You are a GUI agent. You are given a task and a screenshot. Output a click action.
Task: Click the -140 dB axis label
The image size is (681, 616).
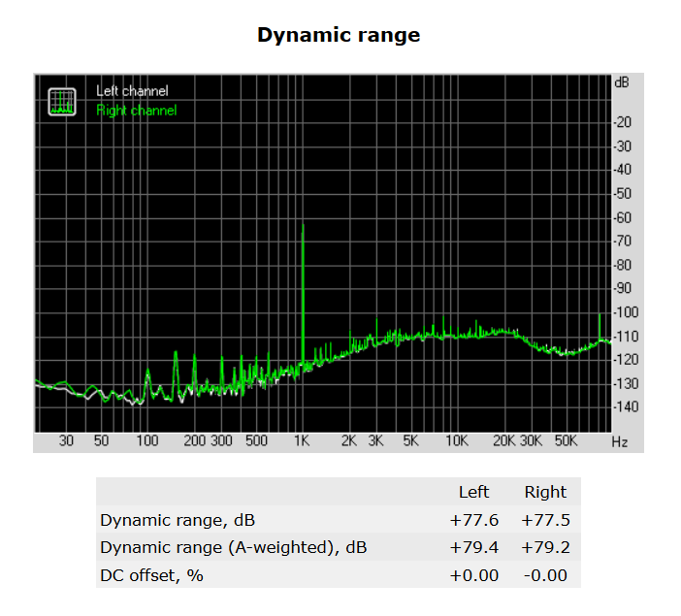626,407
